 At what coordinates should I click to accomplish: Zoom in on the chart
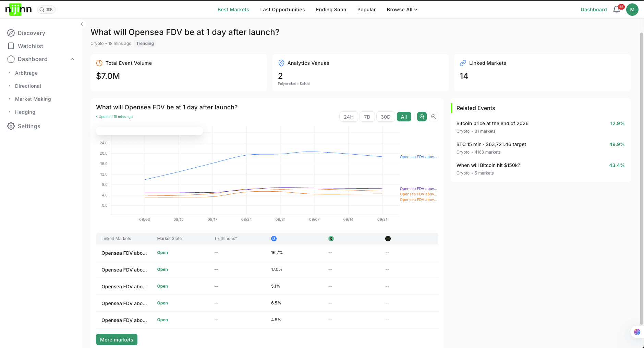[x=422, y=117]
